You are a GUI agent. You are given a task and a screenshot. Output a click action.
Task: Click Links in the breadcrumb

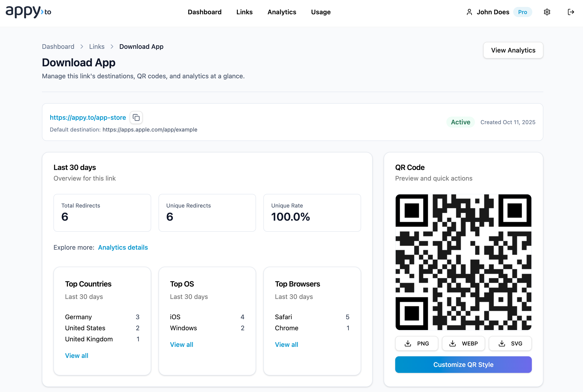tap(97, 47)
